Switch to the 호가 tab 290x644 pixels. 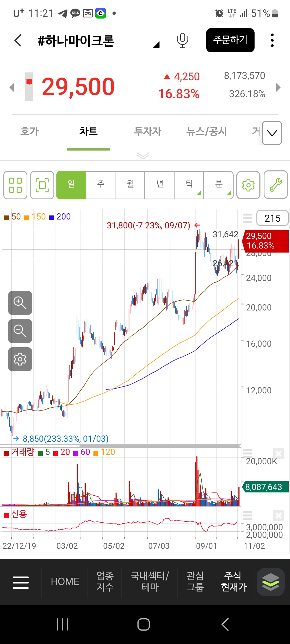click(30, 131)
